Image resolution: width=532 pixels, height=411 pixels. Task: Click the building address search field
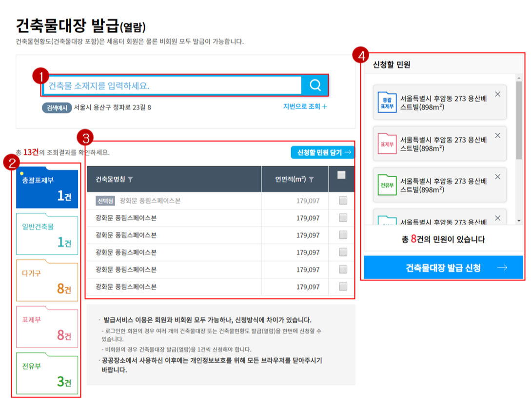(172, 85)
